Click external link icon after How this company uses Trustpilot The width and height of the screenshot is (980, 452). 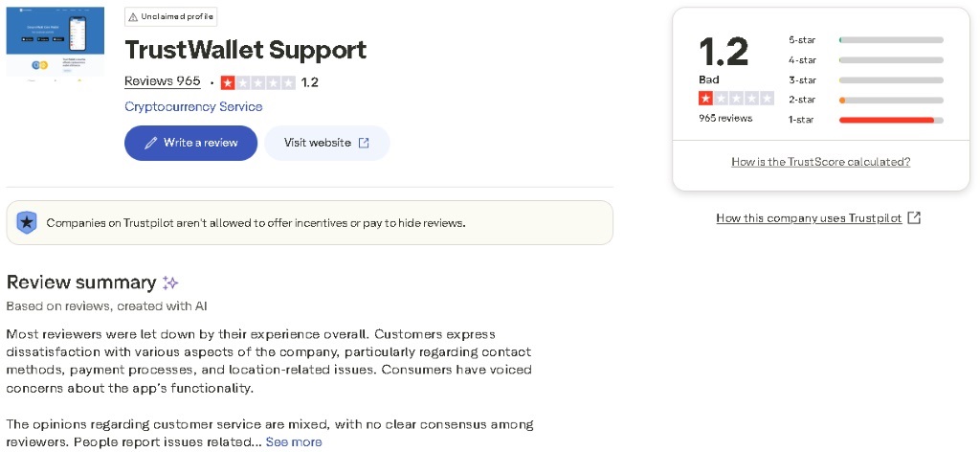[x=914, y=218]
